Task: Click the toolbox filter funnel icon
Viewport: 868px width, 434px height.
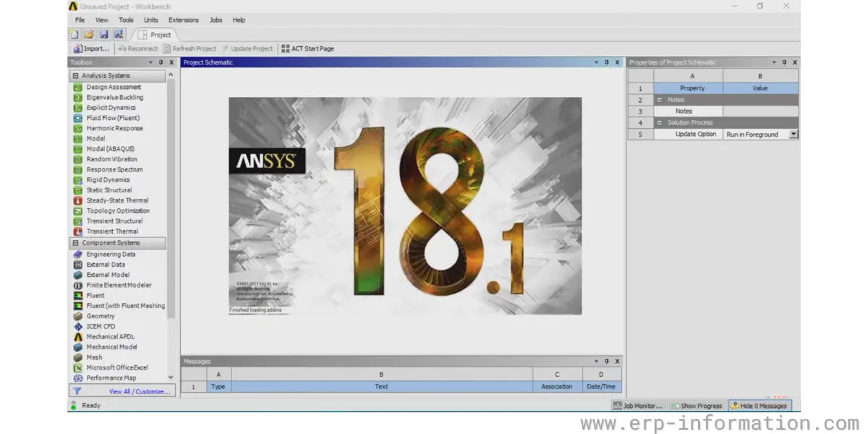Action: point(77,391)
